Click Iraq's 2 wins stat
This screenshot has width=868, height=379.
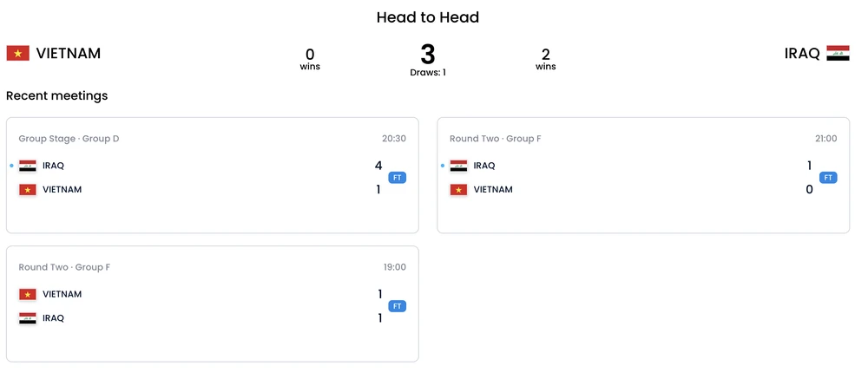click(x=545, y=59)
